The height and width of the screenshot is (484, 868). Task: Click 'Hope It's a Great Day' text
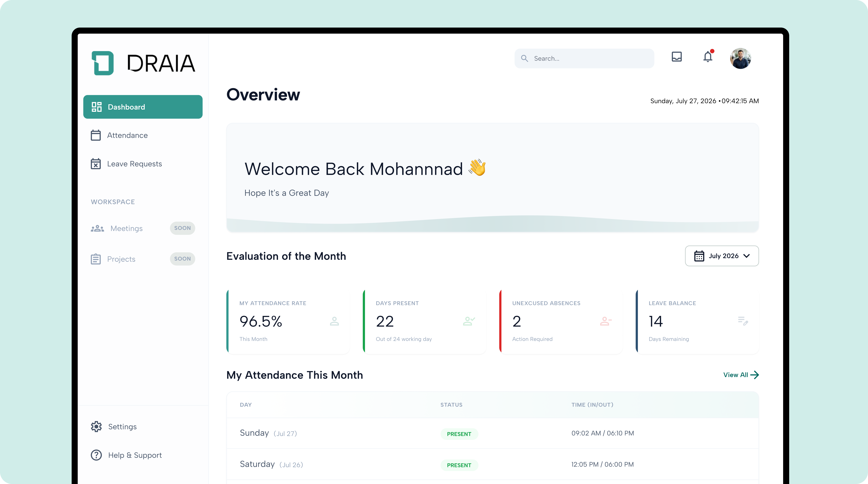point(286,193)
